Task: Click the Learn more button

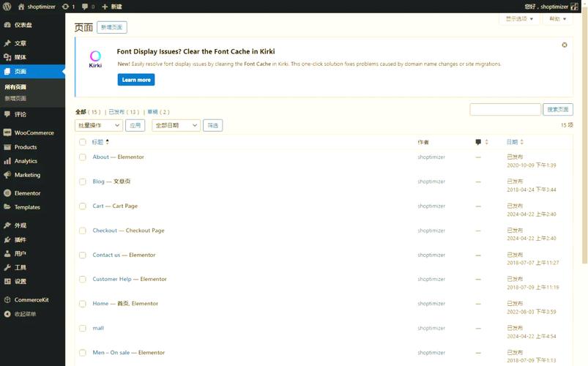Action: [x=136, y=80]
